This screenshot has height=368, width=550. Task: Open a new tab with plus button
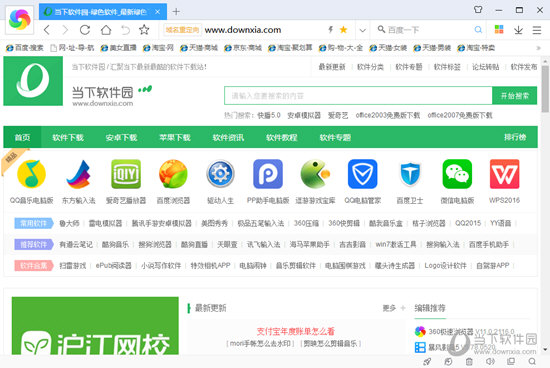tap(176, 12)
